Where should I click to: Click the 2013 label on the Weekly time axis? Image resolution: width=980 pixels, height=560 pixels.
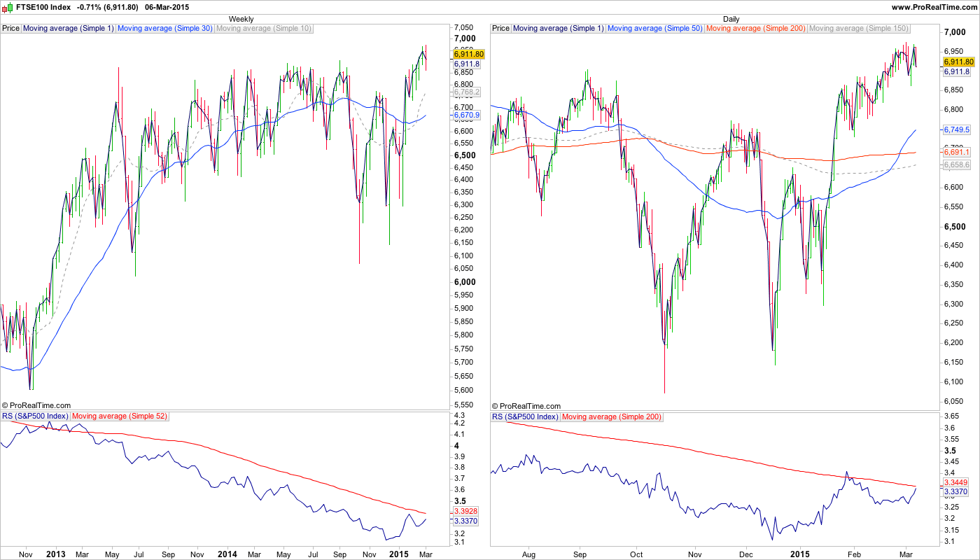[x=55, y=554]
